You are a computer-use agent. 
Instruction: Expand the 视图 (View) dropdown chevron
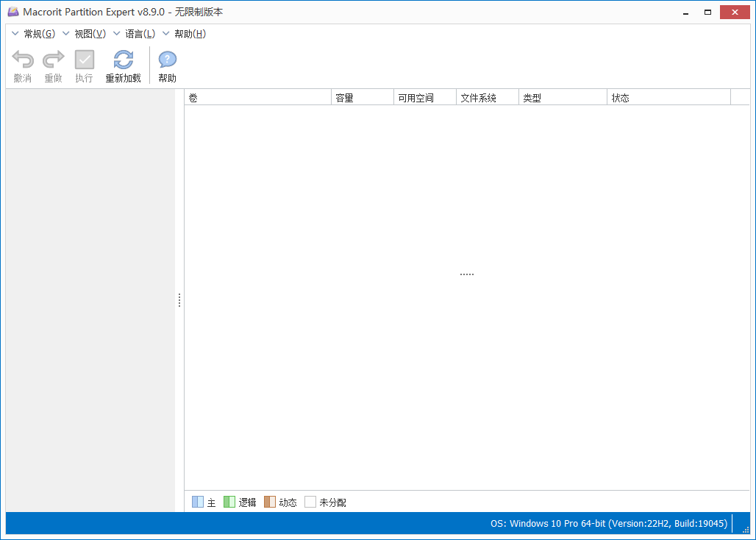65,33
